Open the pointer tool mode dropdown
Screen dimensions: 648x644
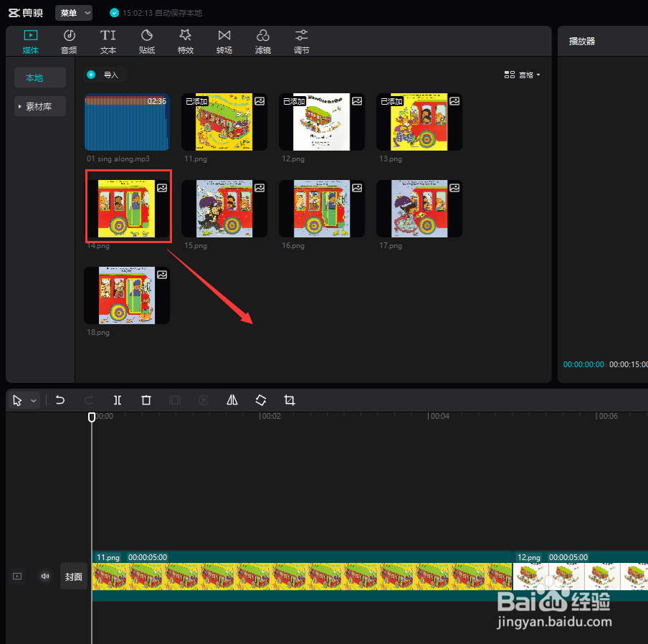[34, 401]
